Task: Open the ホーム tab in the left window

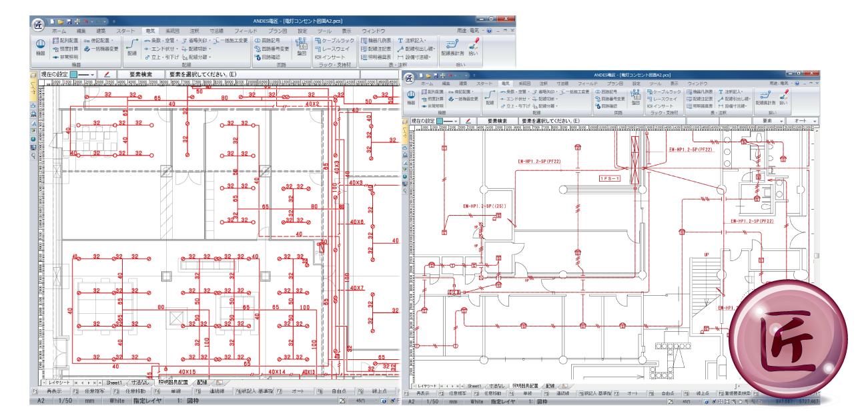Action: 59,31
